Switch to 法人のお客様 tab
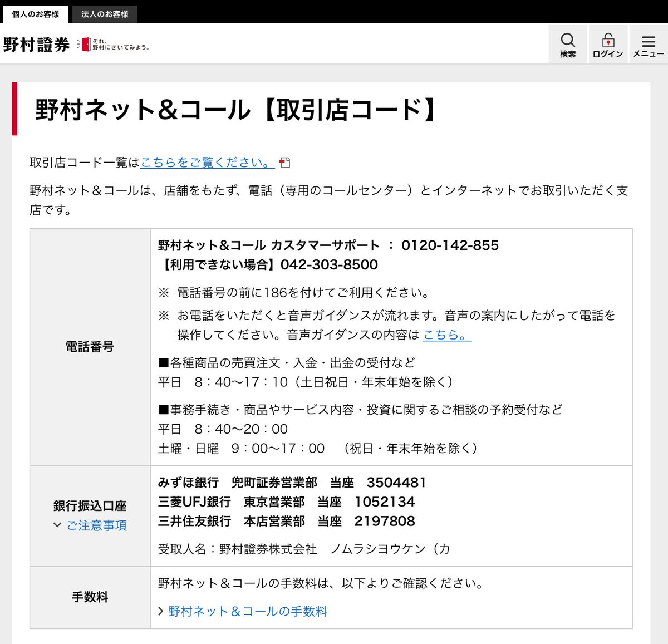The width and height of the screenshot is (668, 644). coord(105,14)
